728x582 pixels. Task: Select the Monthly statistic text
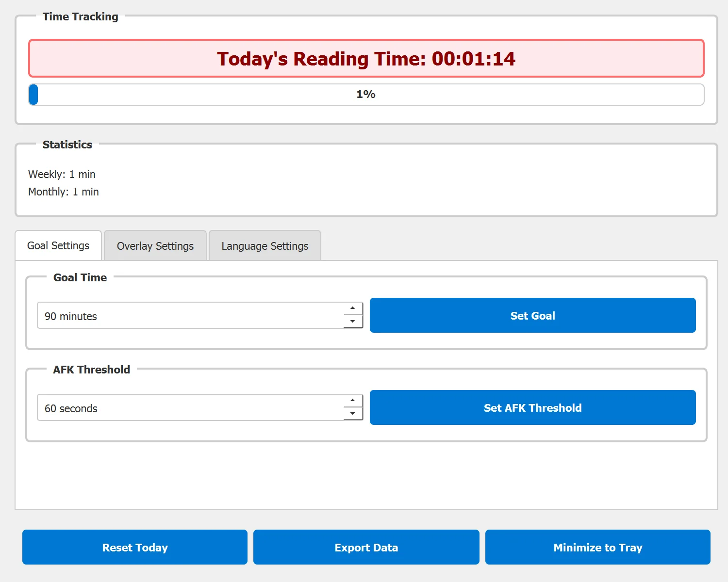[x=63, y=192]
